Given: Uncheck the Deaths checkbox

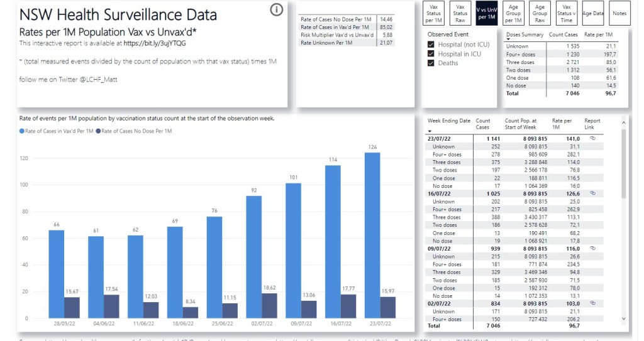Looking at the screenshot, I should [x=431, y=63].
